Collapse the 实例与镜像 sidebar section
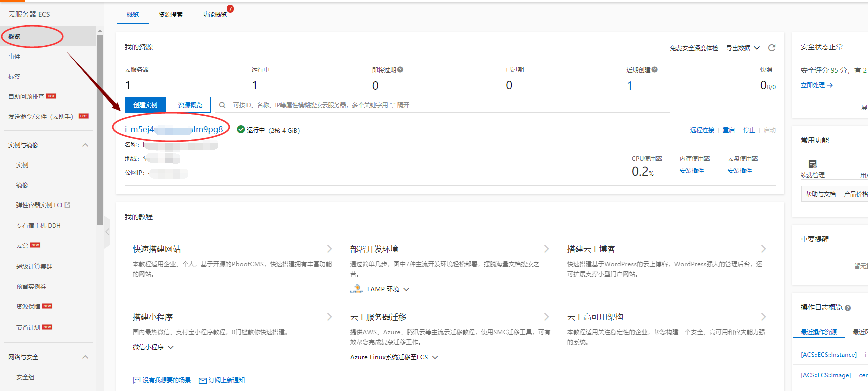 [85, 145]
